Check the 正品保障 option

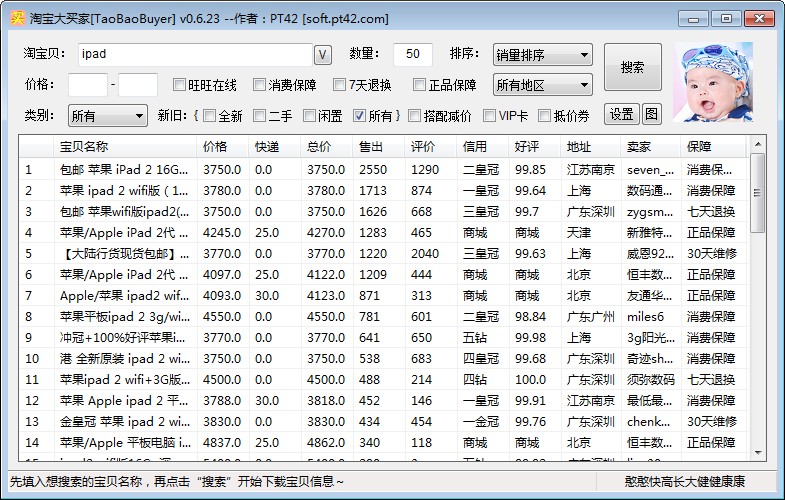[x=421, y=85]
